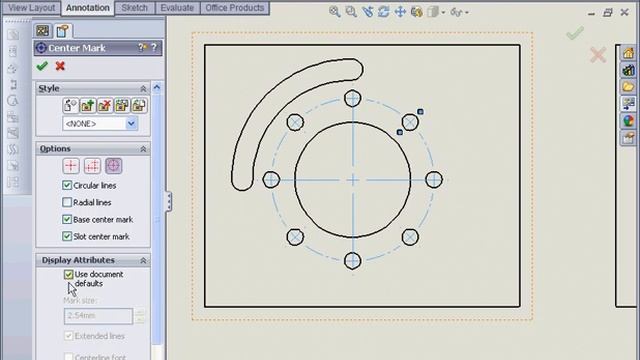Collapse the Display Attributes section
The width and height of the screenshot is (640, 360).
tap(143, 260)
